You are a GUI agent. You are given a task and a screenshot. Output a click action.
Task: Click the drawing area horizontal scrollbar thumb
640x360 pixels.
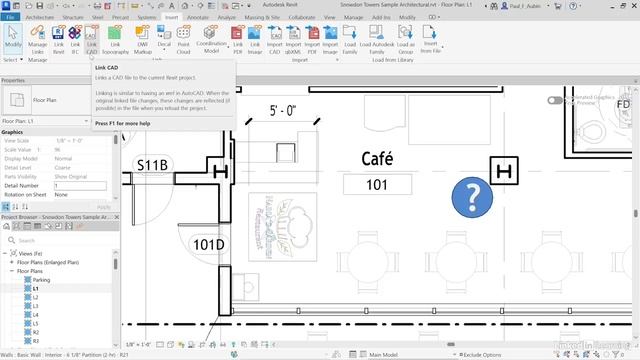click(451, 344)
